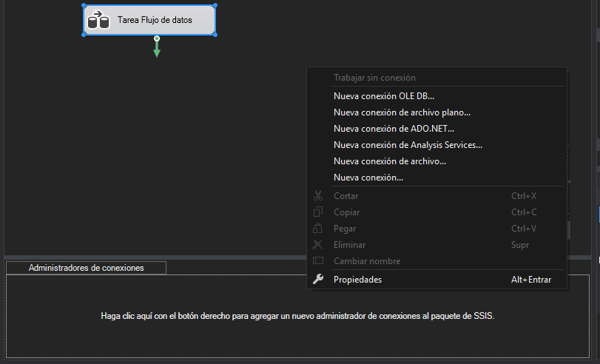Click the Pegar clipboard icon
Screen dimensions: 600x364
tap(317, 228)
